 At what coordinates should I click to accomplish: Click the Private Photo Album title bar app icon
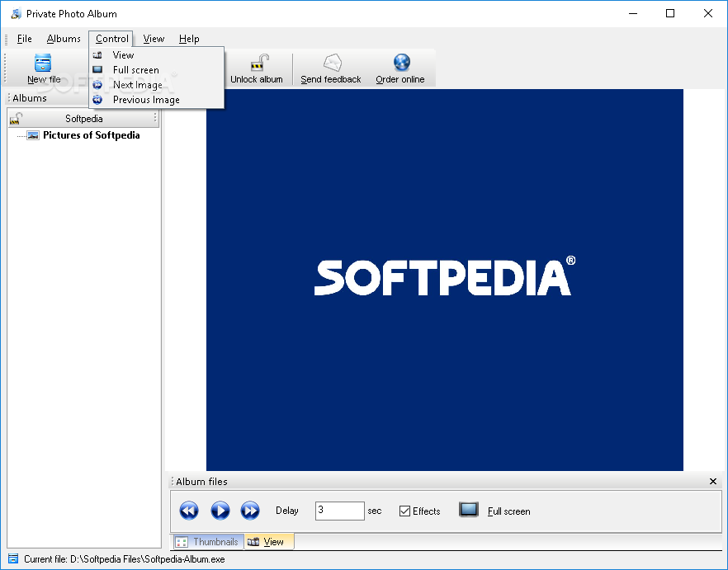click(x=17, y=13)
